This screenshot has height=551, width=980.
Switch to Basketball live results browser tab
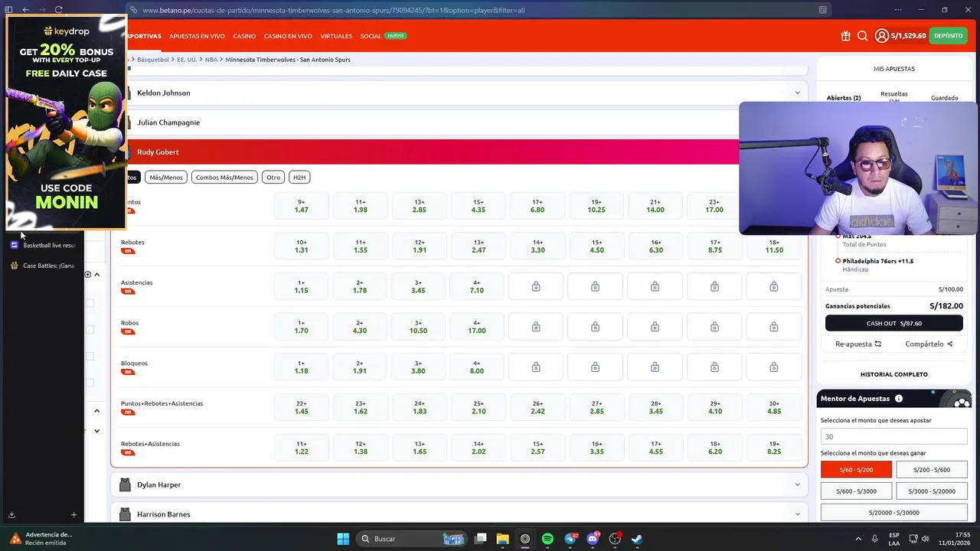43,245
